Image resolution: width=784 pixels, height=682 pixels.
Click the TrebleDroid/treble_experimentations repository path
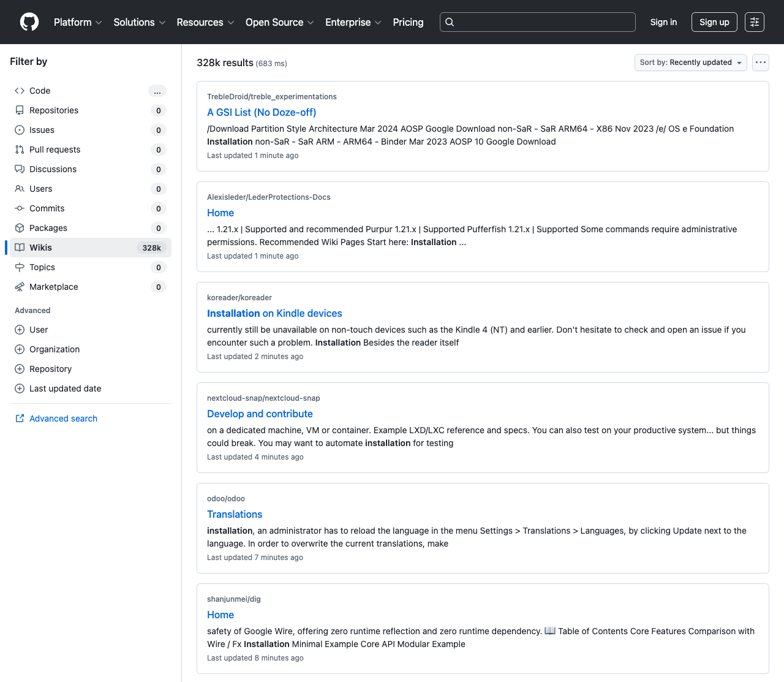click(x=272, y=97)
